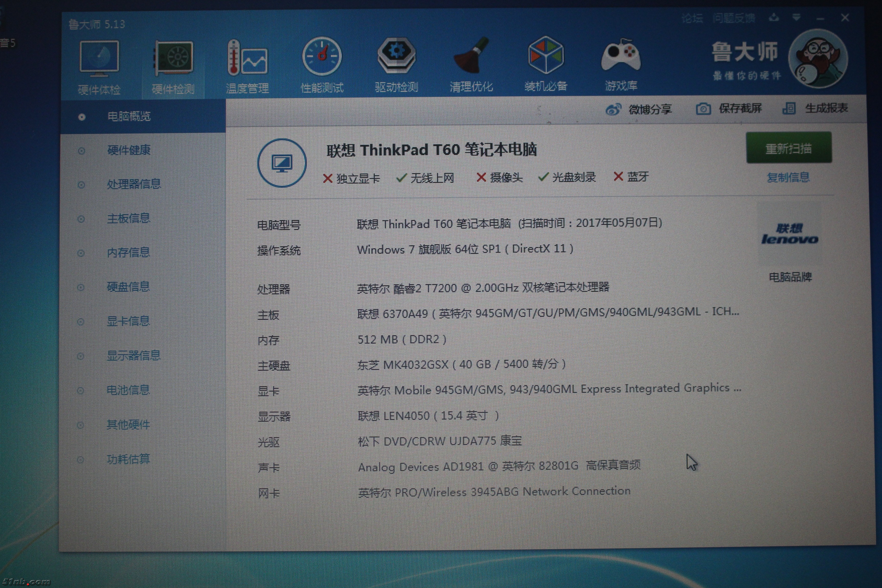The image size is (882, 588).
Task: Open the 论坛 forum link
Action: [692, 18]
